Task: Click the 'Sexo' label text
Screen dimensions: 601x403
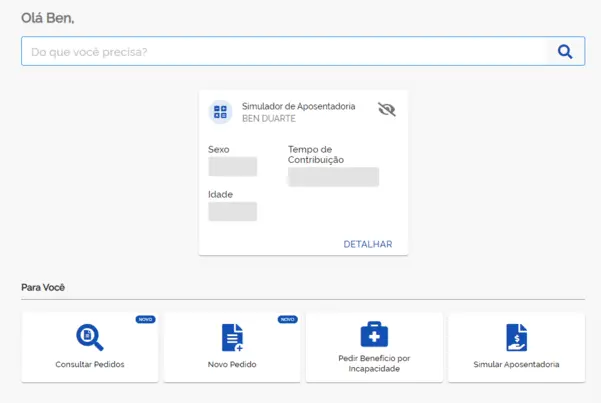Action: [218, 150]
